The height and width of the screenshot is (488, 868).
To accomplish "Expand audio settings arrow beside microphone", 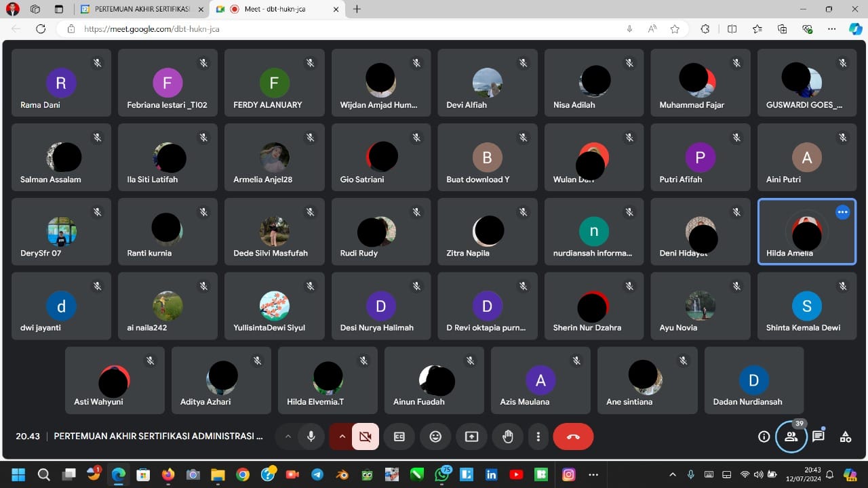I will pos(288,437).
